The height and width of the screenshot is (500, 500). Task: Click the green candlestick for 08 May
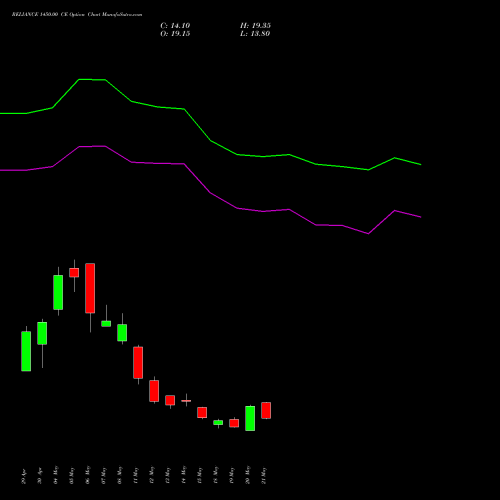[122, 332]
